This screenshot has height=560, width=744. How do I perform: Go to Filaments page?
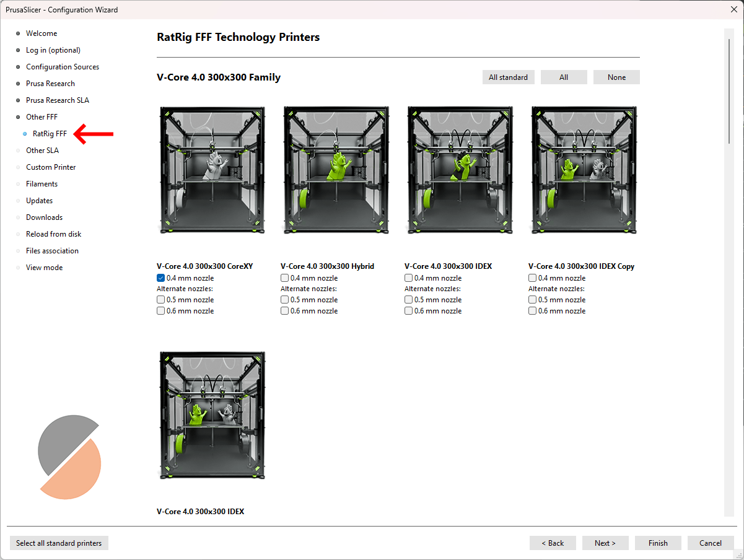42,184
